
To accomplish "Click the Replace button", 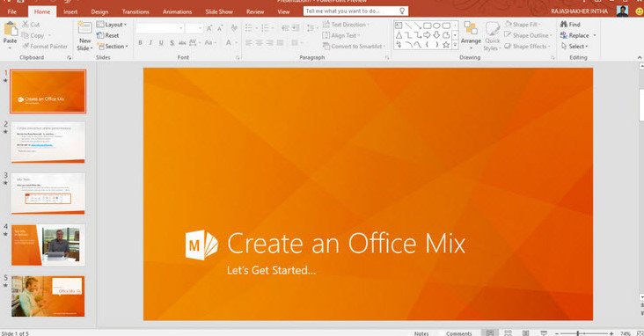I will tap(574, 36).
